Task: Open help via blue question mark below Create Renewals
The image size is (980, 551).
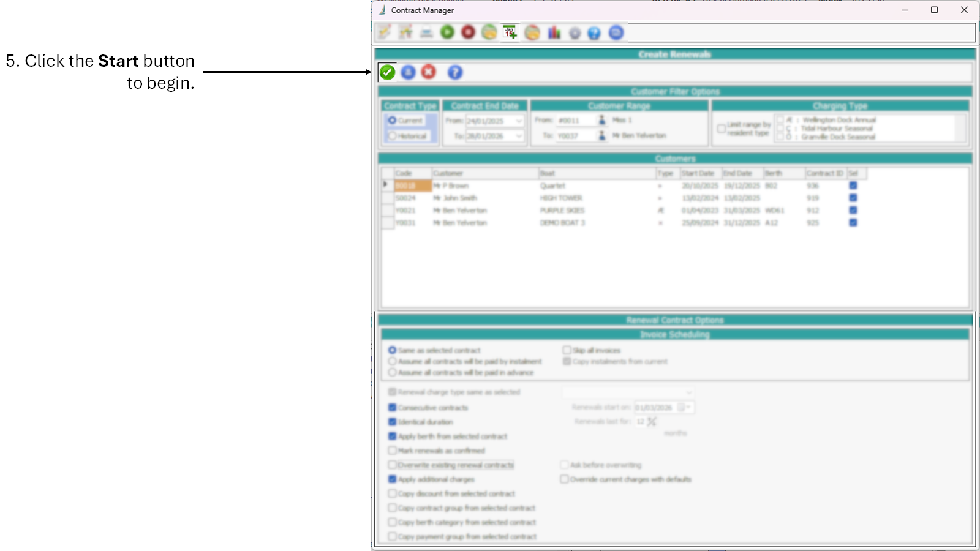Action: coord(454,72)
